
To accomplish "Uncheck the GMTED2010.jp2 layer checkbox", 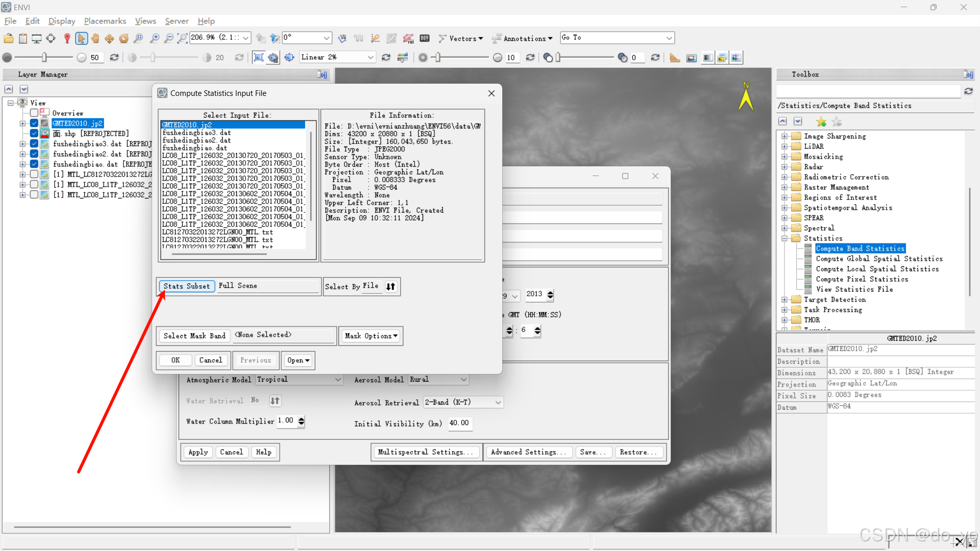I will click(34, 123).
